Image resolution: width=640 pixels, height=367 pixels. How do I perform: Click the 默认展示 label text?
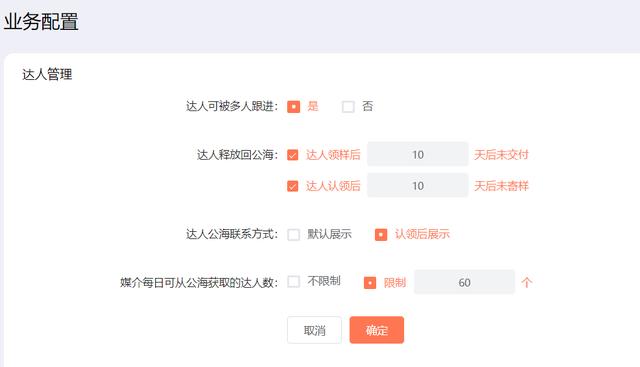(x=329, y=234)
